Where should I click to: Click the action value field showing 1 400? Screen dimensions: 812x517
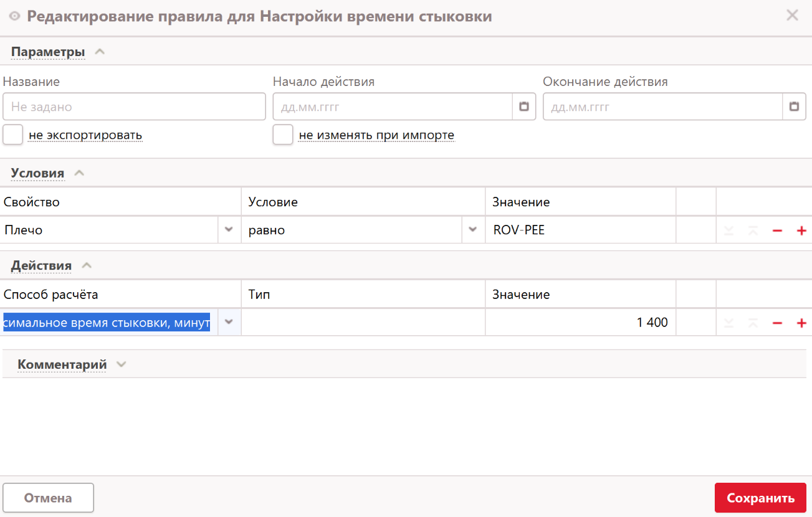tap(580, 323)
